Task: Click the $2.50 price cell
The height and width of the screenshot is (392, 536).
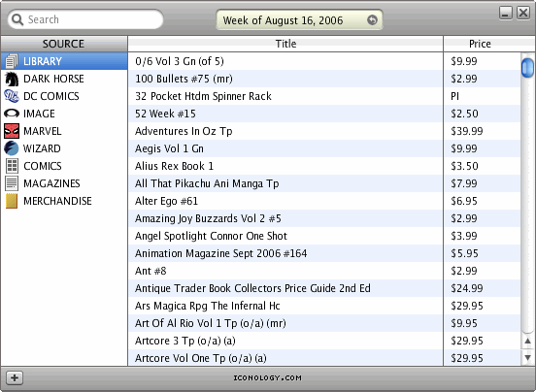Action: [483, 114]
